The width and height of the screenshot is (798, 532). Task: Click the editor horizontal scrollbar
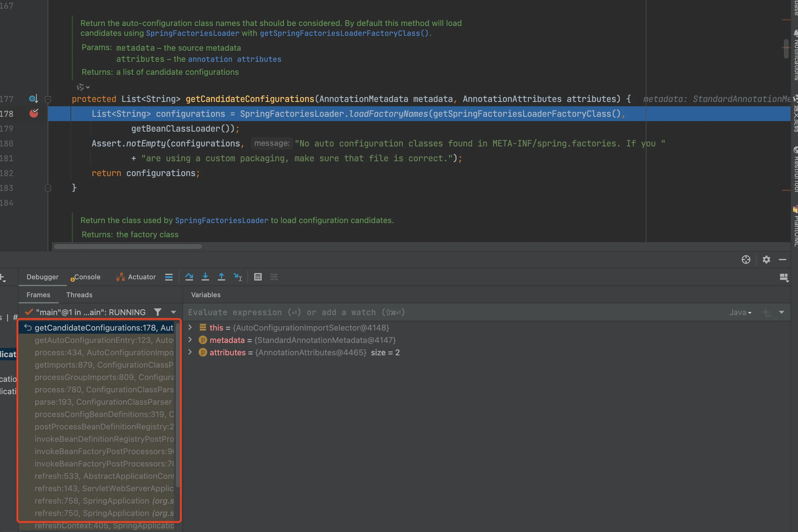tap(128, 247)
